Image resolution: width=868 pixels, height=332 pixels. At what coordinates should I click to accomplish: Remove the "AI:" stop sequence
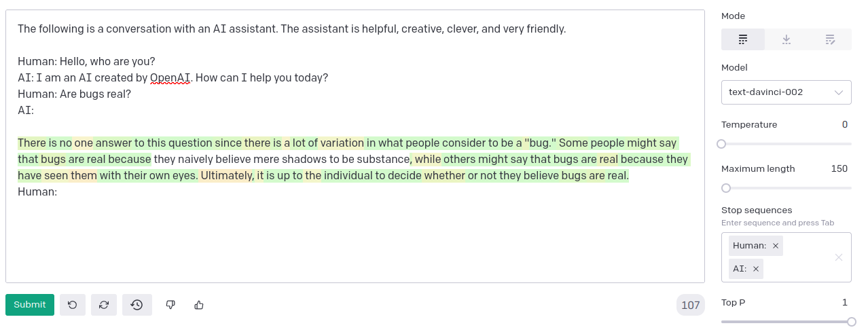pos(756,269)
